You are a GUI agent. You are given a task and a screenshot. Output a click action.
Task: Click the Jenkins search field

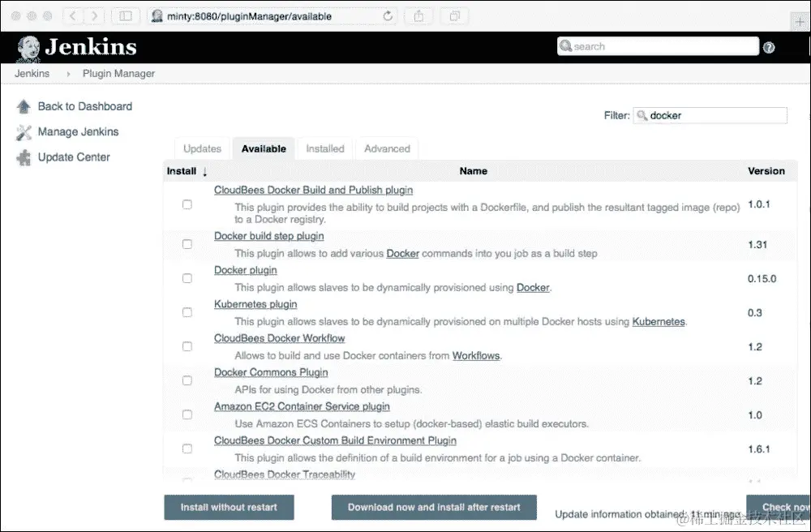point(658,46)
